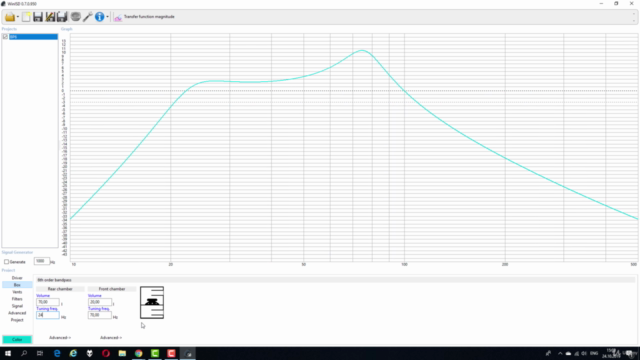Select Transfer function magnitude graph type
This screenshot has width=640, height=360.
point(149,17)
